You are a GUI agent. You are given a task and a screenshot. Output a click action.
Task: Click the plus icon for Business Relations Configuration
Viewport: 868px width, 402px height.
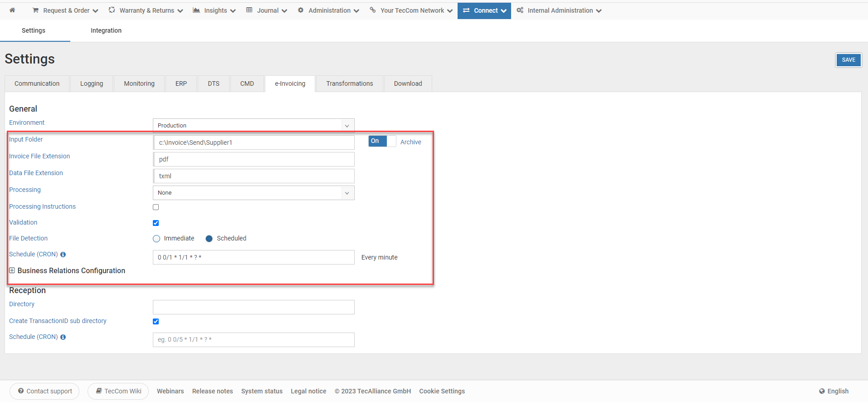(12, 270)
